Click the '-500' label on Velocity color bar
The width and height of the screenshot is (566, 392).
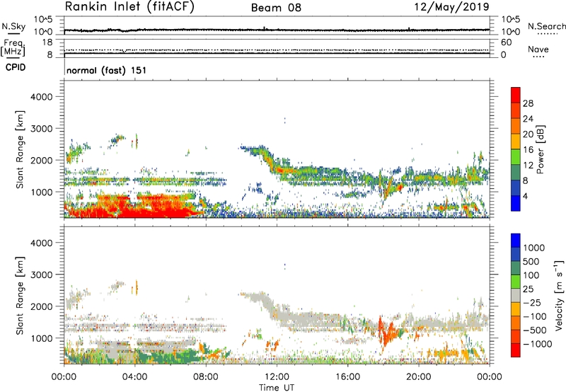[535, 330]
